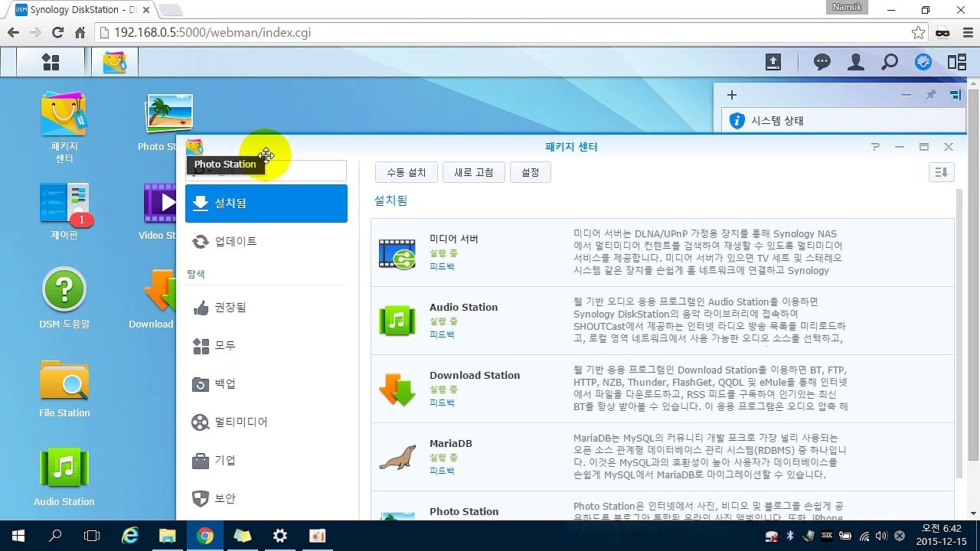The width and height of the screenshot is (980, 551).
Task: Select Package Center icon in DSM taskbar
Action: 114,62
